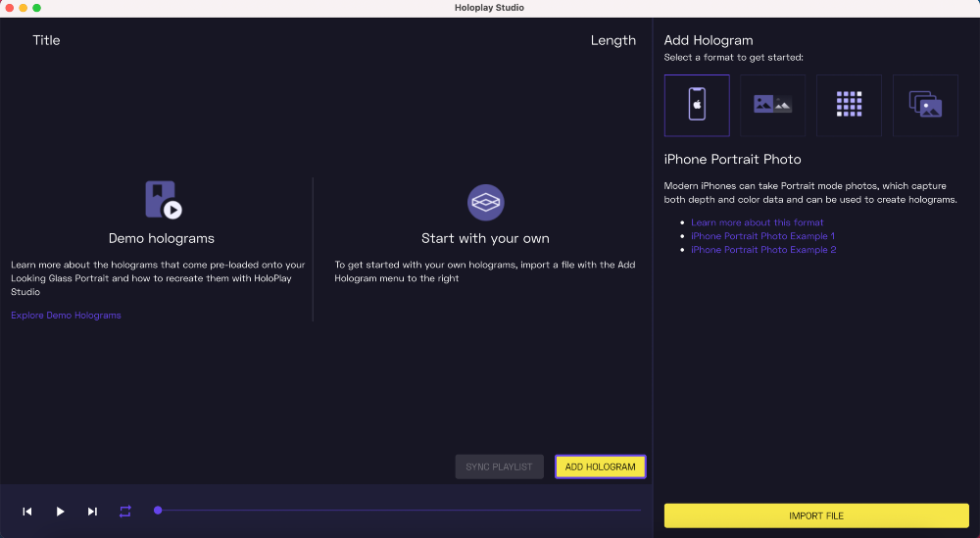Click the ADD HOLOGRAM button

pos(600,466)
